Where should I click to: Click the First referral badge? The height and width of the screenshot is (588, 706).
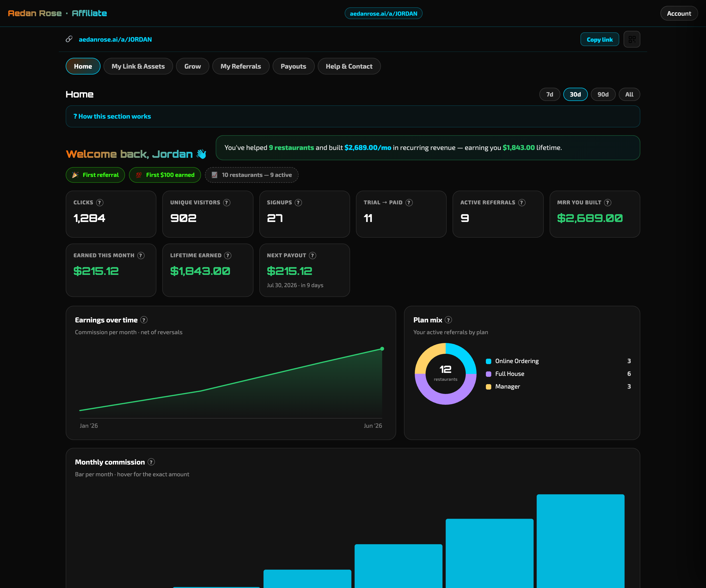pos(95,175)
